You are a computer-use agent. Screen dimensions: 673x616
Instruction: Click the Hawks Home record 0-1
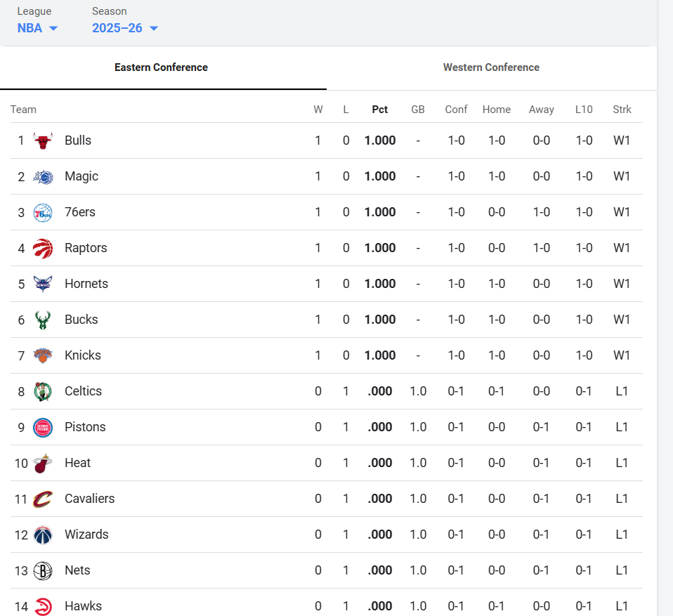[x=497, y=606]
